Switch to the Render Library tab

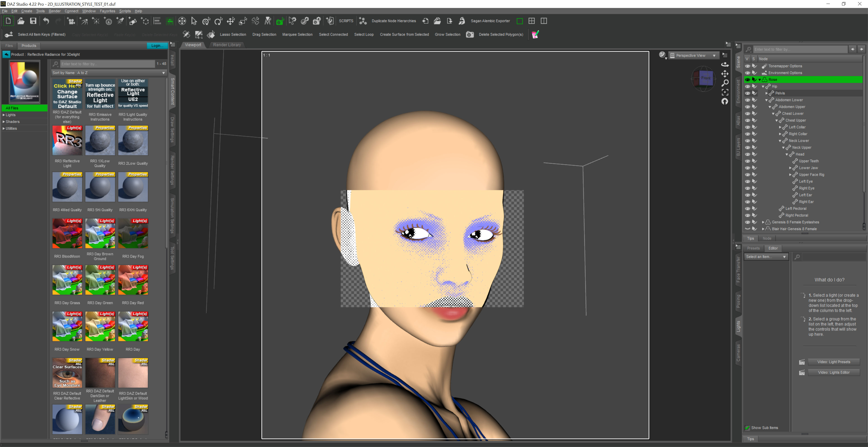(x=227, y=45)
